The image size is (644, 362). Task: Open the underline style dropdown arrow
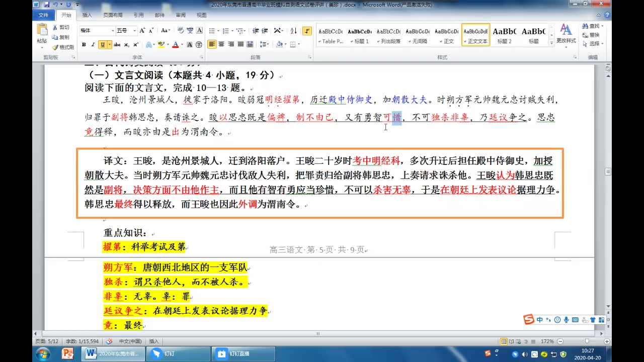point(109,45)
